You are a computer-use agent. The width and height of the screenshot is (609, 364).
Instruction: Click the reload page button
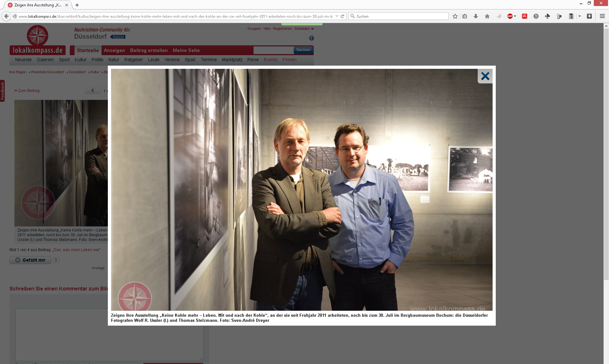pyautogui.click(x=343, y=16)
